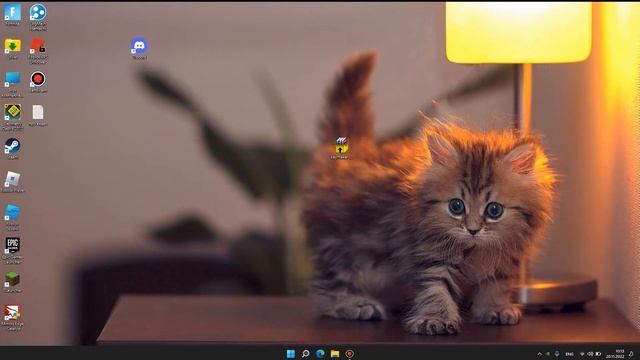
Task: Open File Explorer from the taskbar
Action: (x=335, y=353)
